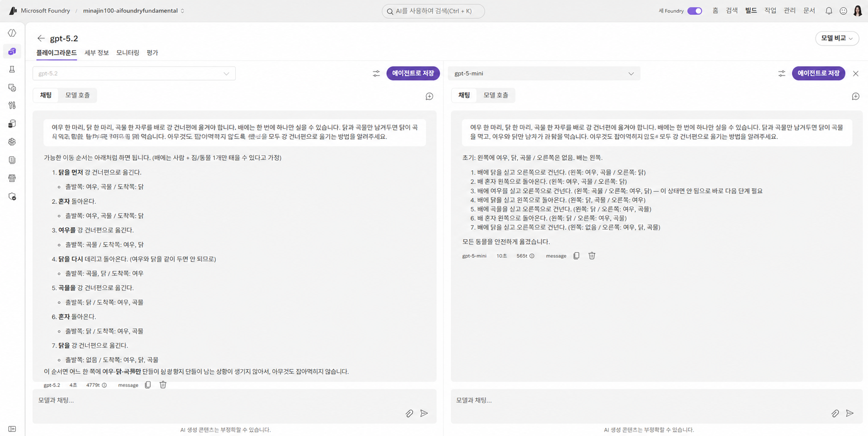Open 관리 in top navigation
Screen dimensions: 868x436
point(790,11)
